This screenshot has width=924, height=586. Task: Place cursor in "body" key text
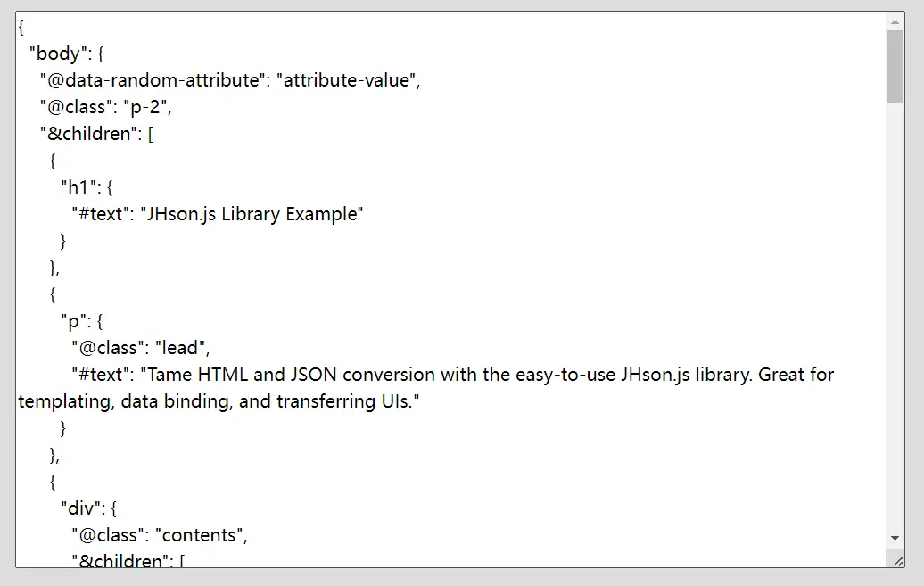click(x=58, y=54)
